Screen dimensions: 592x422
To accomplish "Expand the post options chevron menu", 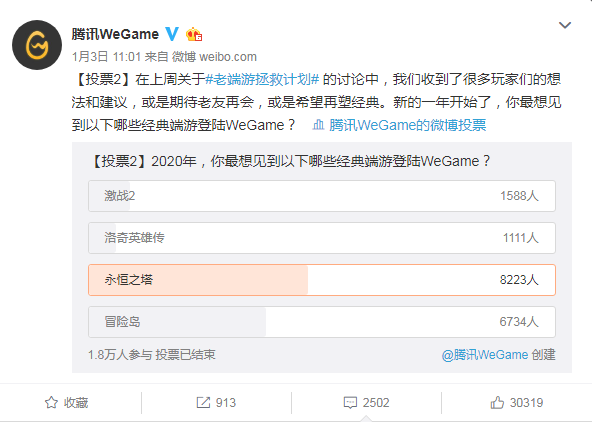I will point(565,25).
